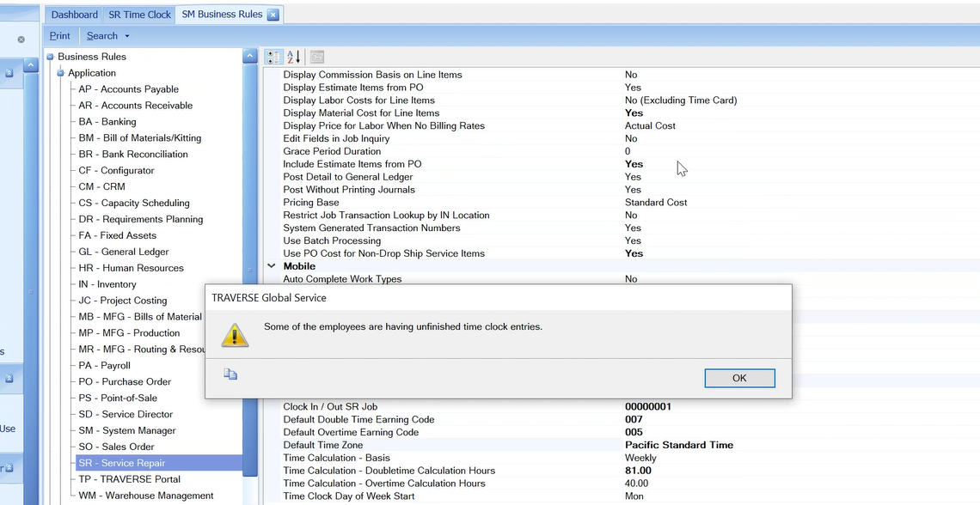This screenshot has height=505, width=980.
Task: Select BR - Bank Reconciliation
Action: click(x=132, y=155)
